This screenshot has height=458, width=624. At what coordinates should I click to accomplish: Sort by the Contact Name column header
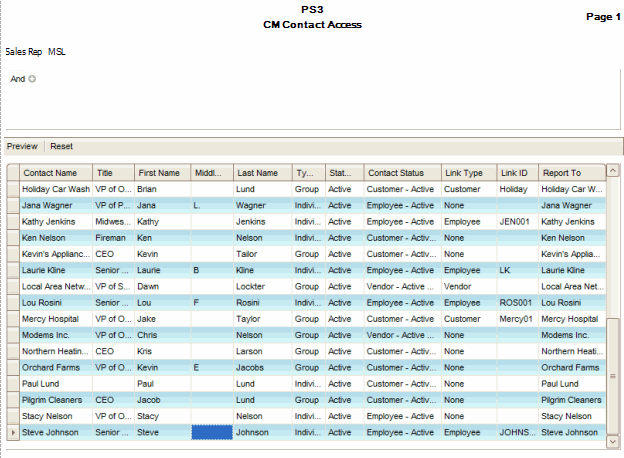tap(56, 172)
